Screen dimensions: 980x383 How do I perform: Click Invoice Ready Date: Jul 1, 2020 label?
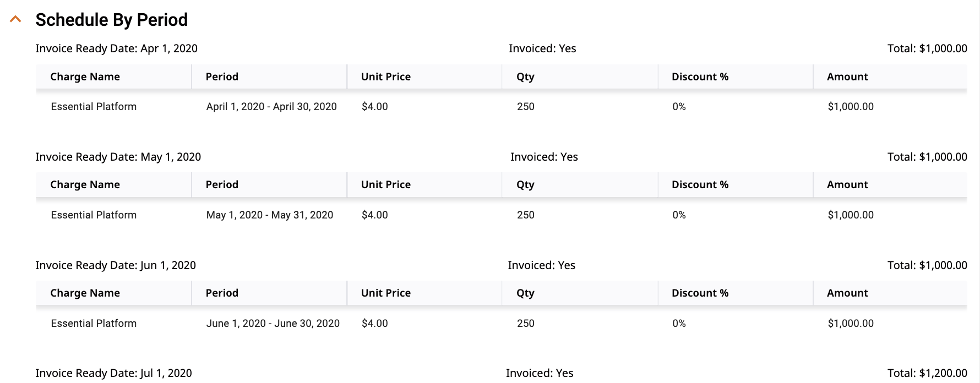(x=113, y=373)
